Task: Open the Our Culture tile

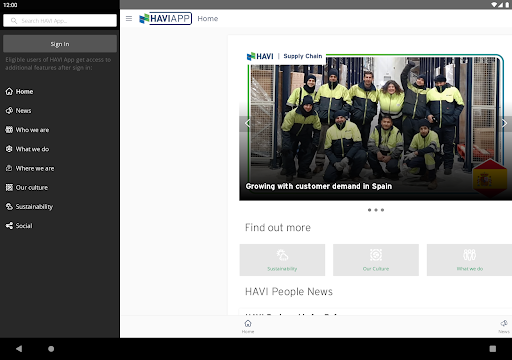Action: (376, 260)
